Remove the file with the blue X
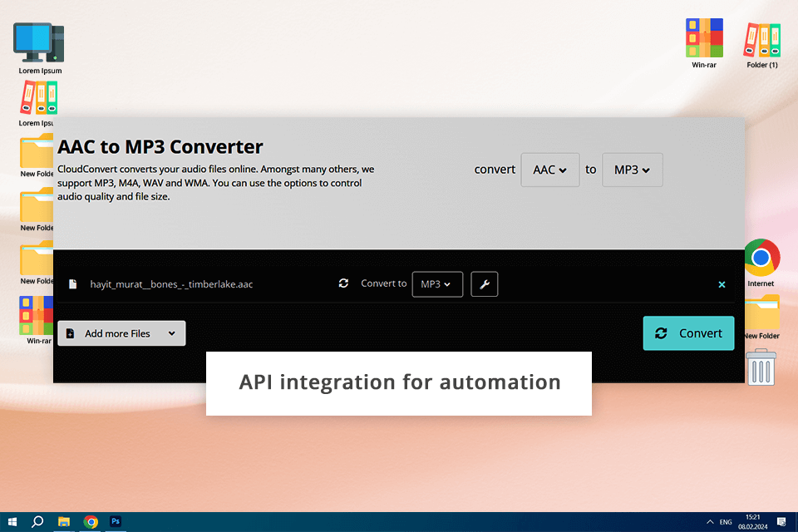 [x=722, y=284]
